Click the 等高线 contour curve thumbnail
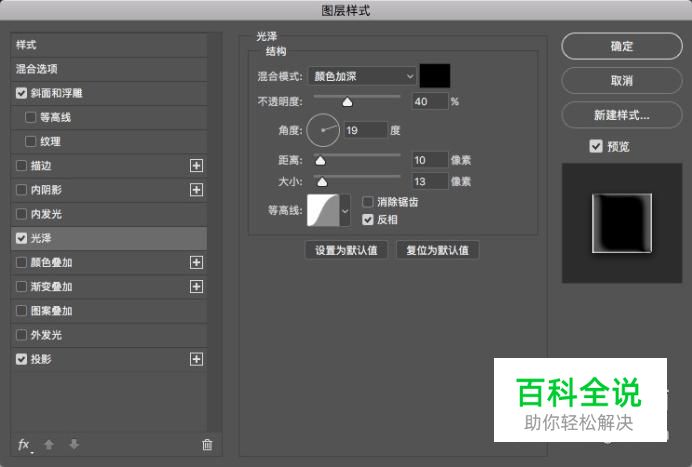Viewport: 692px width, 467px height. [x=323, y=211]
